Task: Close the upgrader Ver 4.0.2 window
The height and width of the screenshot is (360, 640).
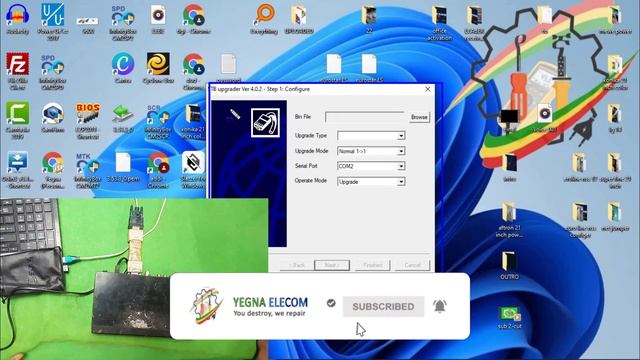Action: pyautogui.click(x=427, y=89)
